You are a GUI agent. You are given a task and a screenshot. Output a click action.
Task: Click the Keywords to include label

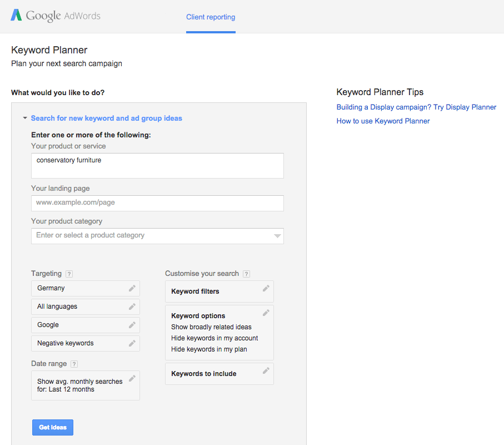point(204,374)
